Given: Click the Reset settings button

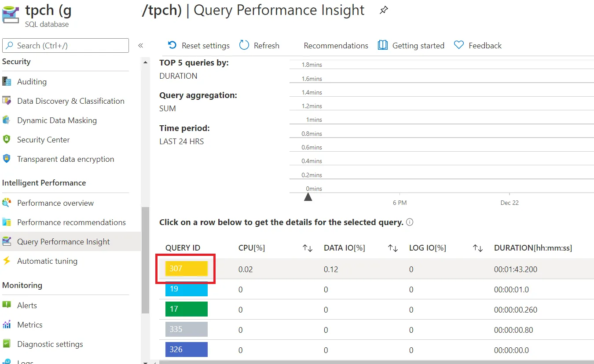Looking at the screenshot, I should coord(199,45).
